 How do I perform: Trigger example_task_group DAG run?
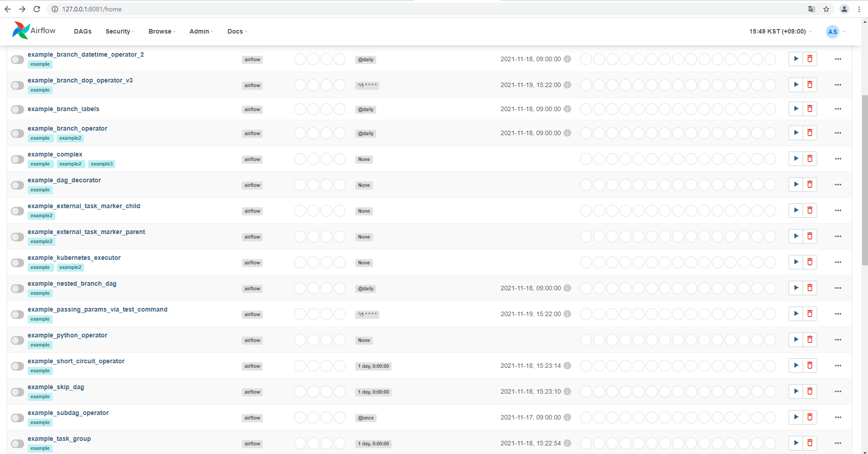coord(796,443)
